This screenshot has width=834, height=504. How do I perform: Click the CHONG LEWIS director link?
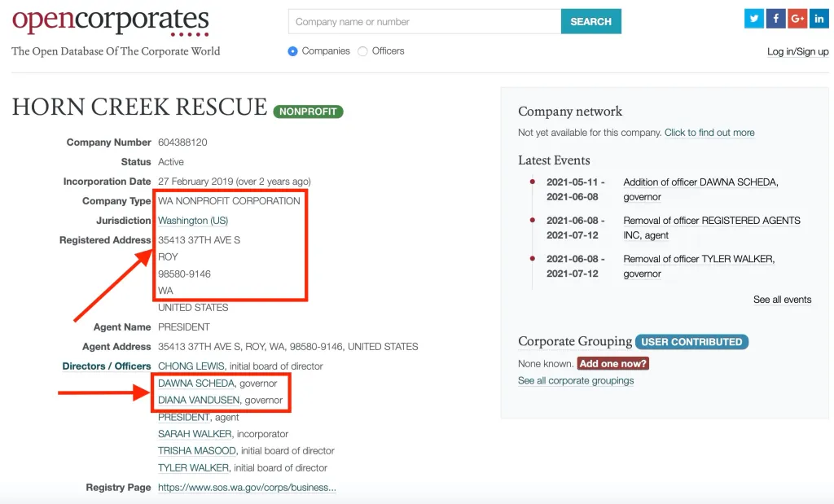coord(193,366)
